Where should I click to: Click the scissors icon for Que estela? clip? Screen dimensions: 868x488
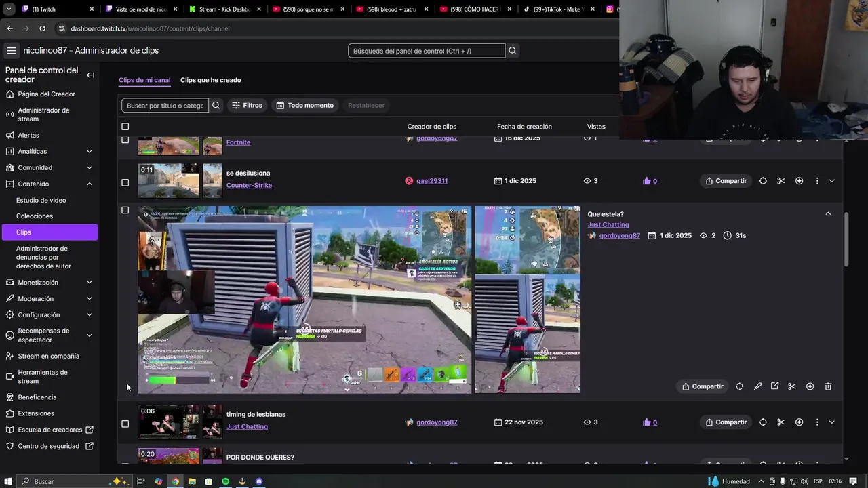(x=792, y=386)
